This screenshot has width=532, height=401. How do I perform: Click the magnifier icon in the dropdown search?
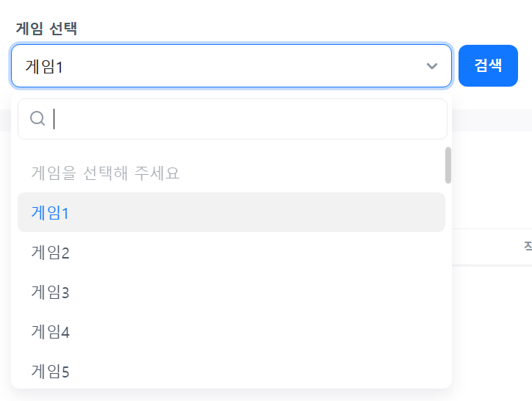[x=37, y=119]
